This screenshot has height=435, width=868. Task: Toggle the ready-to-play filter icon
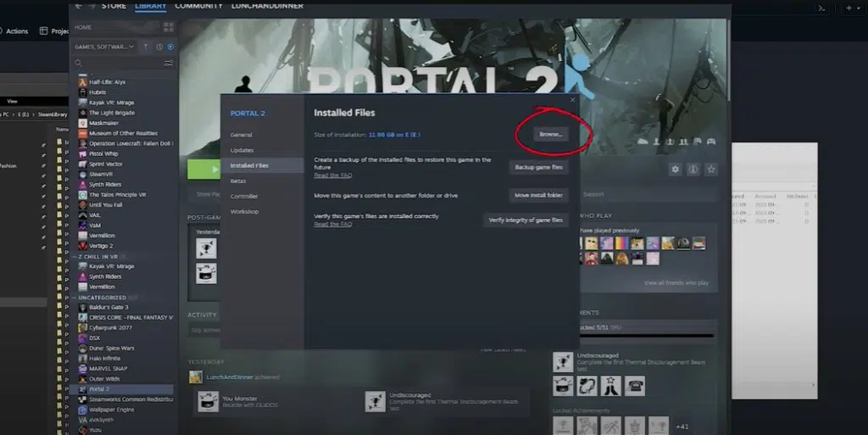pyautogui.click(x=170, y=47)
